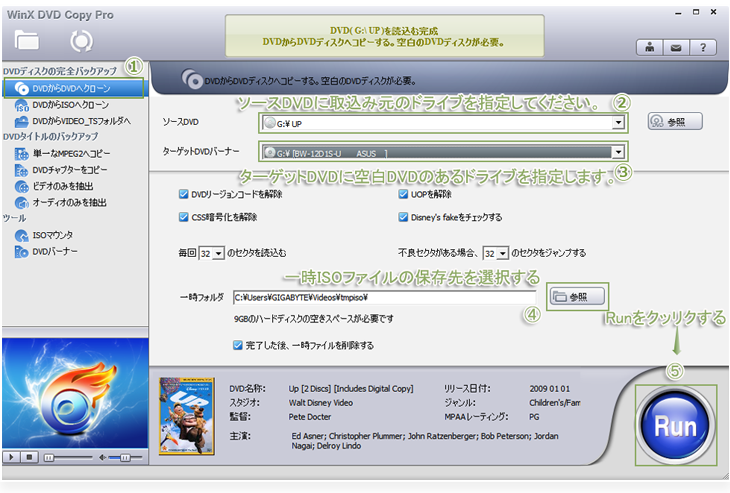
Task: Click the director name Pete Docter
Action: pos(310,417)
